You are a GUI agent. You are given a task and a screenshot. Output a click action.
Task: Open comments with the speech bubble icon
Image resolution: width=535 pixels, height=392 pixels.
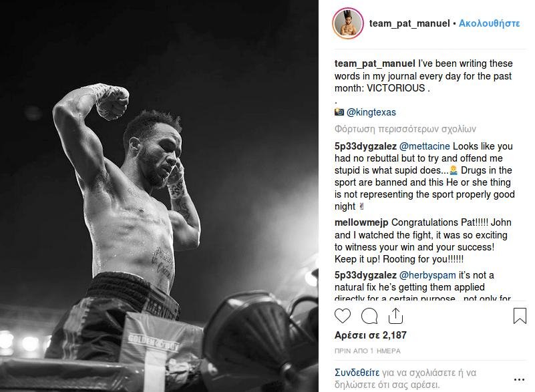coord(369,316)
